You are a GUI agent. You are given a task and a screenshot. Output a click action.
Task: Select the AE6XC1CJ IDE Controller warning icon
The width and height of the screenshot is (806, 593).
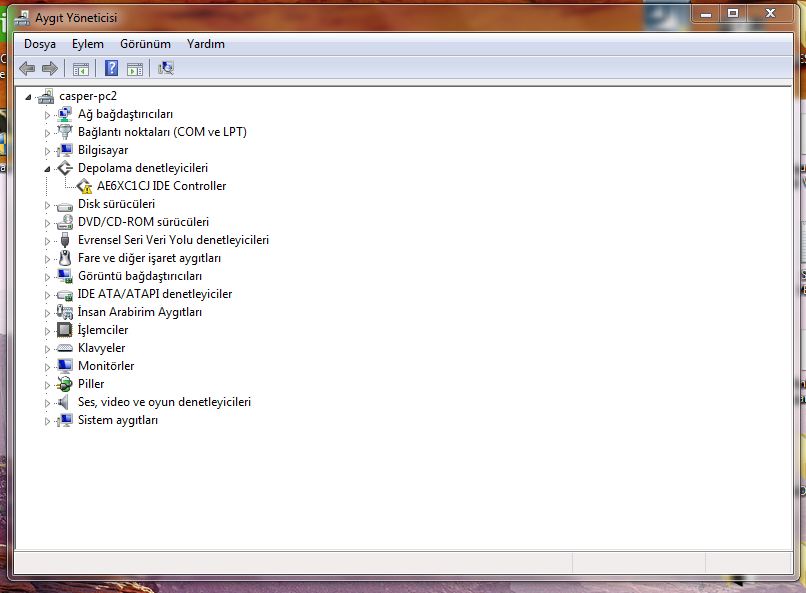[x=85, y=186]
